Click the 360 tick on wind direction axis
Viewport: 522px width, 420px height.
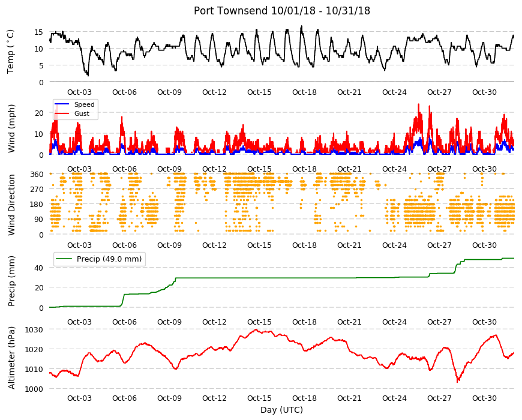click(x=37, y=175)
